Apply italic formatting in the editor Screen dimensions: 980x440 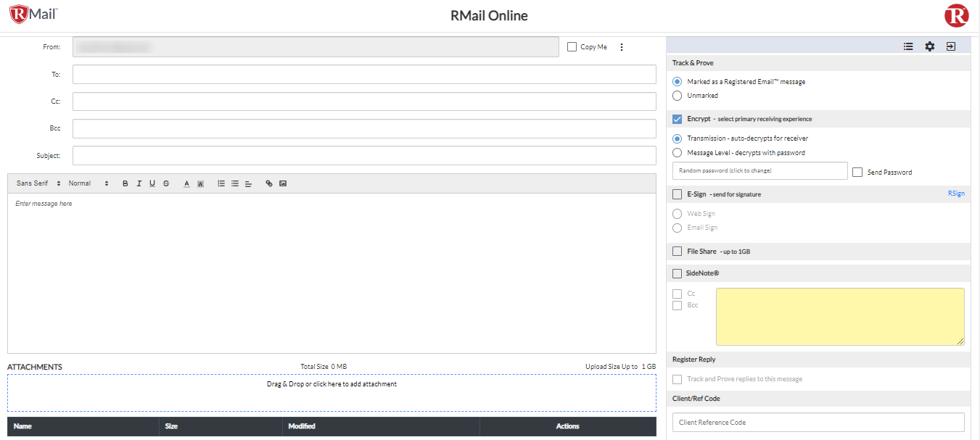click(x=139, y=183)
